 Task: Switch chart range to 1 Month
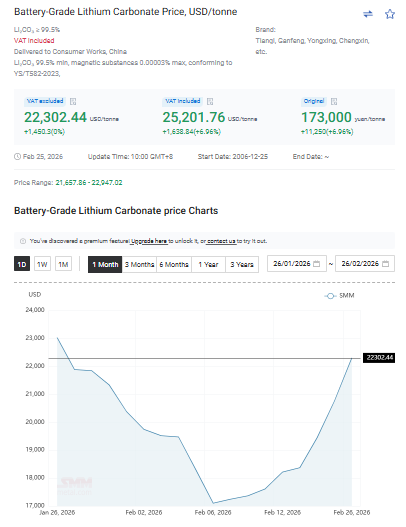(105, 265)
